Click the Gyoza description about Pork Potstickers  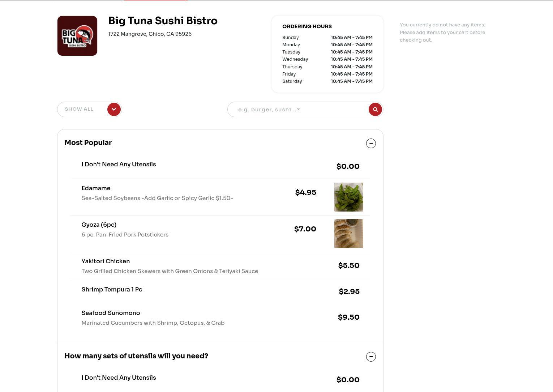tap(125, 235)
